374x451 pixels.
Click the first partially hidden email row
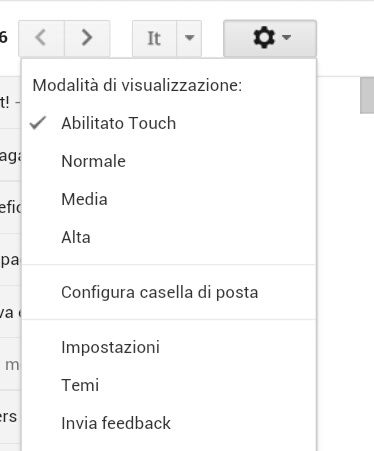[x=11, y=103]
